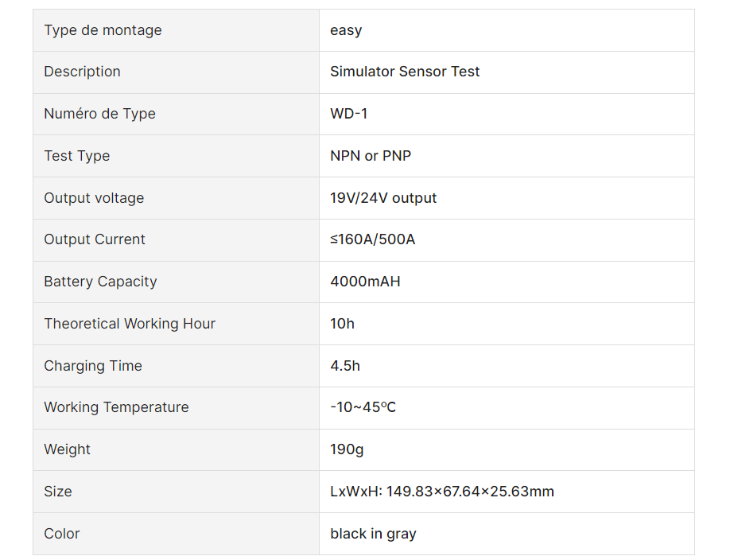Click the 'Output voltage' label
Image resolution: width=730 pixels, height=560 pixels.
tap(94, 198)
